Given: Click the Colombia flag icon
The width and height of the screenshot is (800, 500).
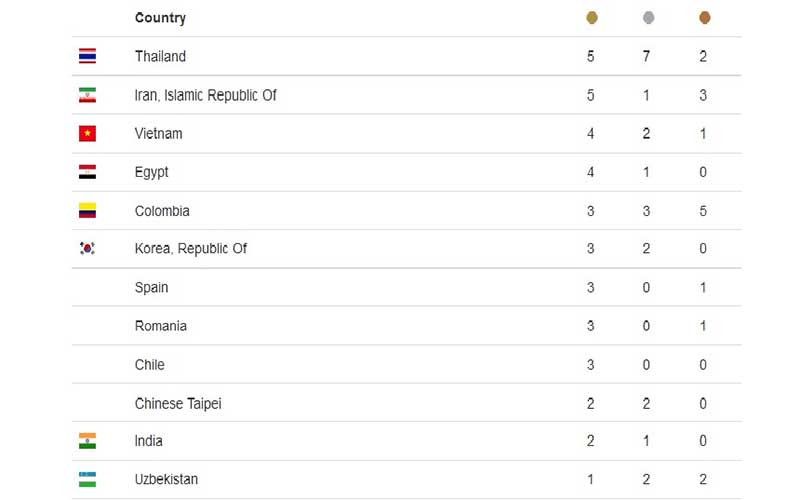Looking at the screenshot, I should point(87,211).
